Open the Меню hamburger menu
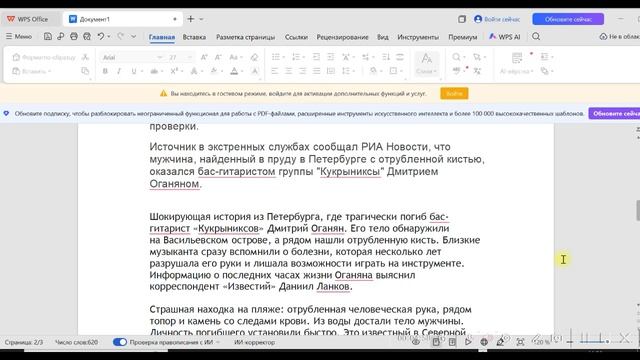Image resolution: width=640 pixels, height=360 pixels. point(19,37)
